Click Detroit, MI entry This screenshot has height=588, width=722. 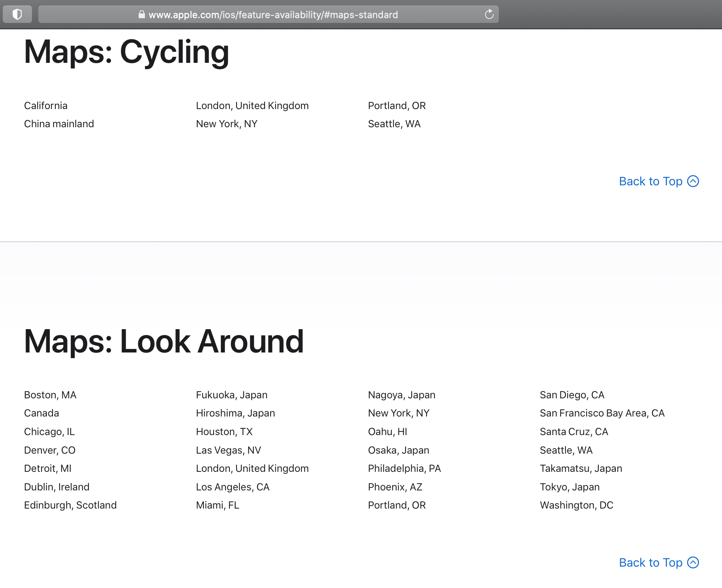tap(48, 469)
